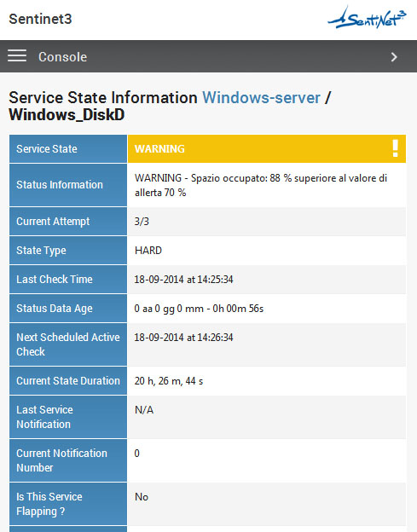
Task: Expand the Console bar chevron arrow
Action: (x=394, y=57)
